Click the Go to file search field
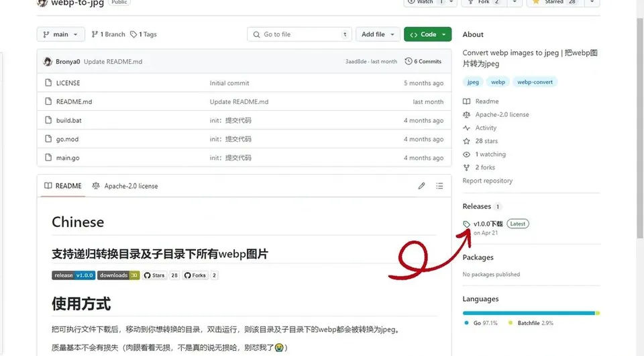This screenshot has width=644, height=356. [299, 34]
